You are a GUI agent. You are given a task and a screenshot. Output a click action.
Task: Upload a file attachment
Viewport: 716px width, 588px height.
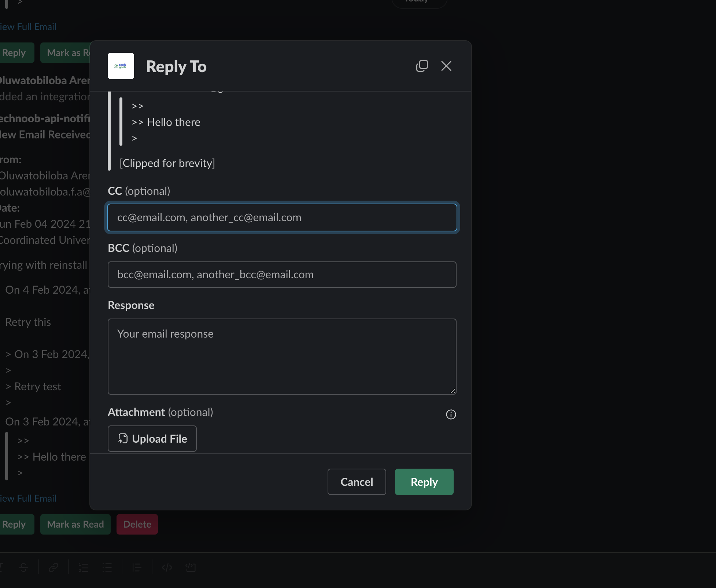pyautogui.click(x=152, y=439)
